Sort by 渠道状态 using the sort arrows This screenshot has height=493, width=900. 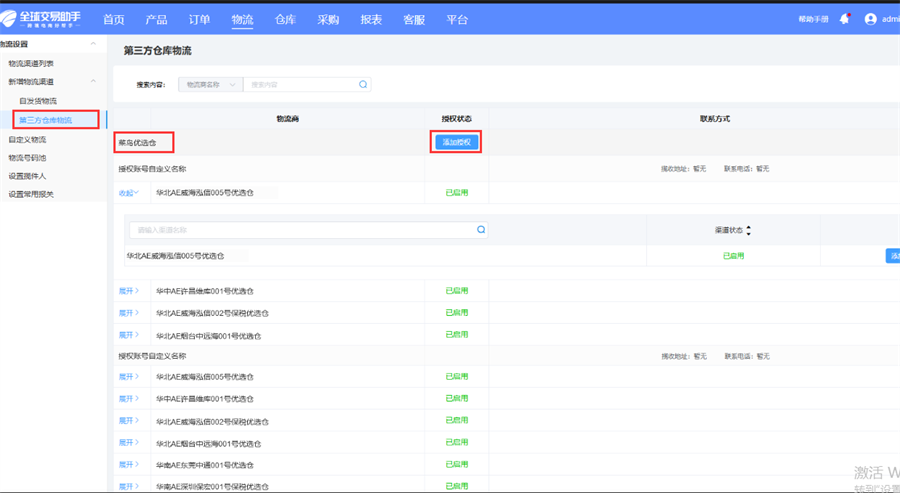click(748, 230)
